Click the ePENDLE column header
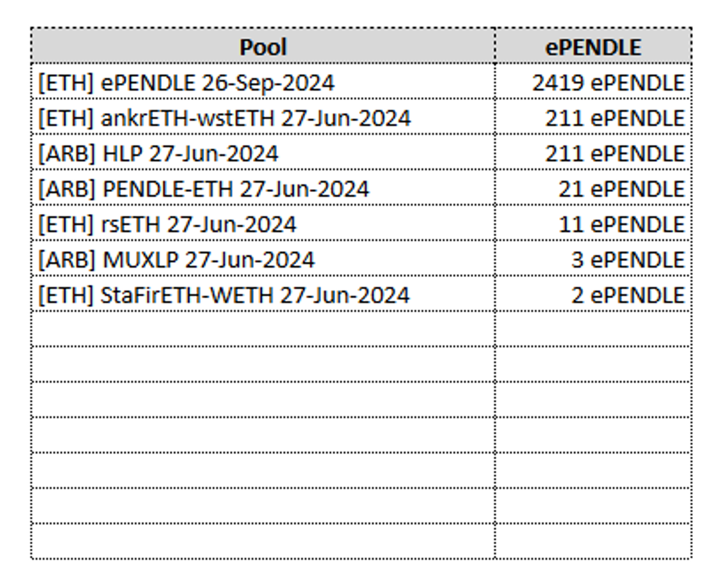The image size is (724, 588). [593, 47]
